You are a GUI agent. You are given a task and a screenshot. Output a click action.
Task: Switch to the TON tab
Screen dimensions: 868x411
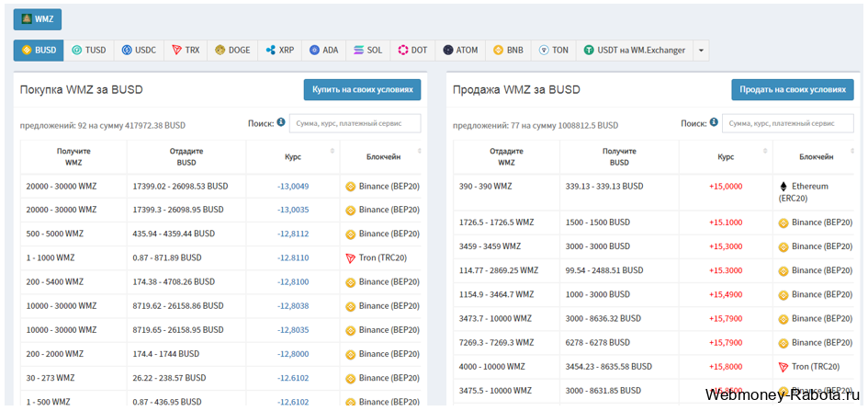tap(554, 50)
